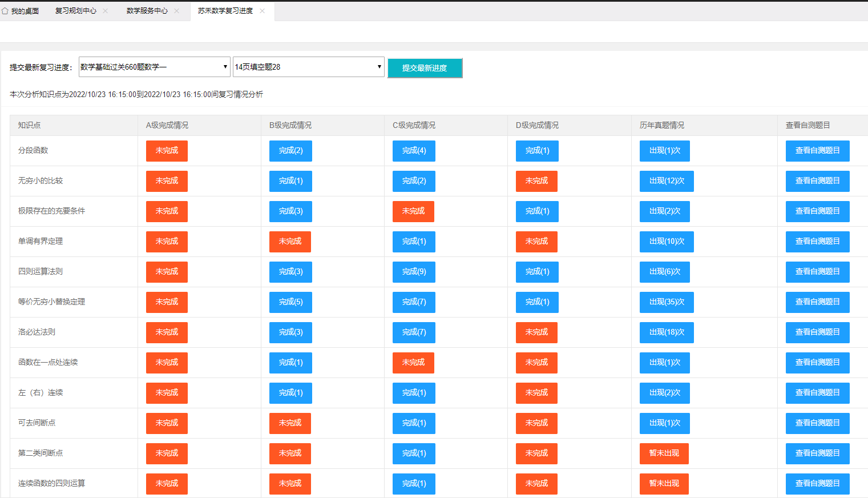The width and height of the screenshot is (868, 498).
Task: Click the home icon beside 我的桌面
Action: coord(5,11)
